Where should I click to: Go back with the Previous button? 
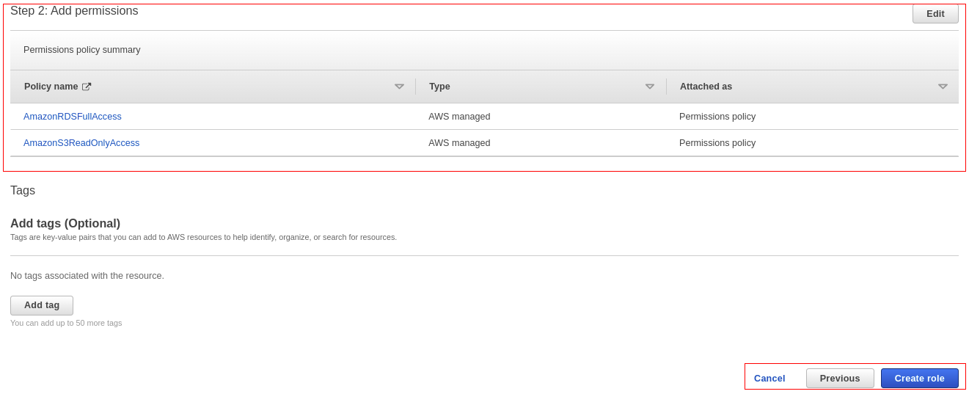click(840, 379)
